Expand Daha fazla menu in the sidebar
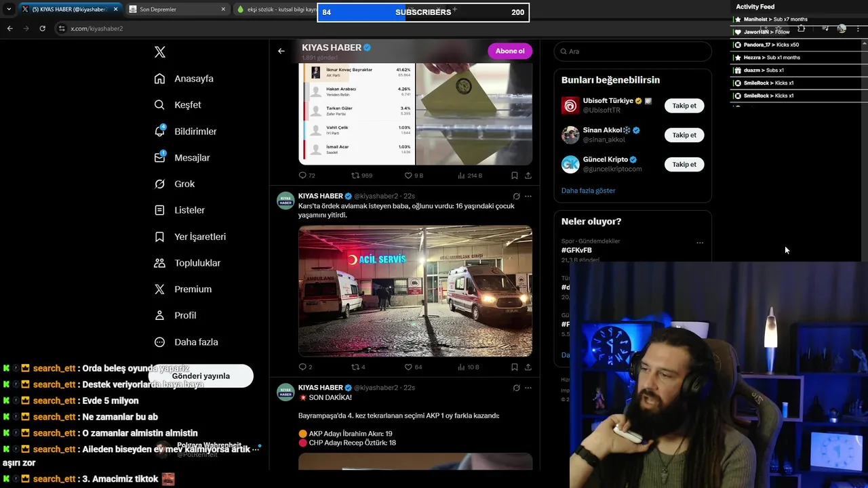 click(186, 342)
